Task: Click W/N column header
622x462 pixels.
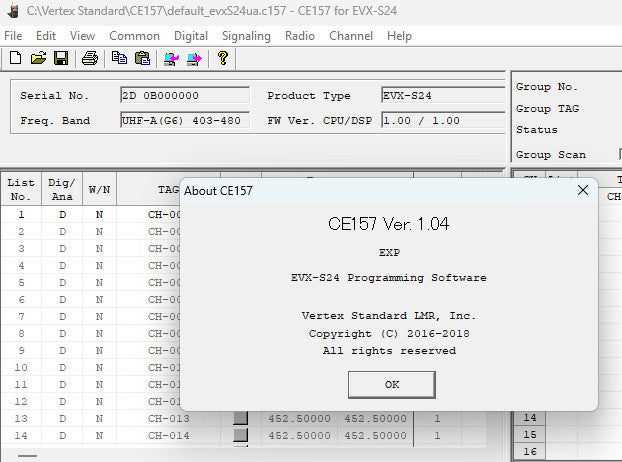Action: pyautogui.click(x=99, y=190)
